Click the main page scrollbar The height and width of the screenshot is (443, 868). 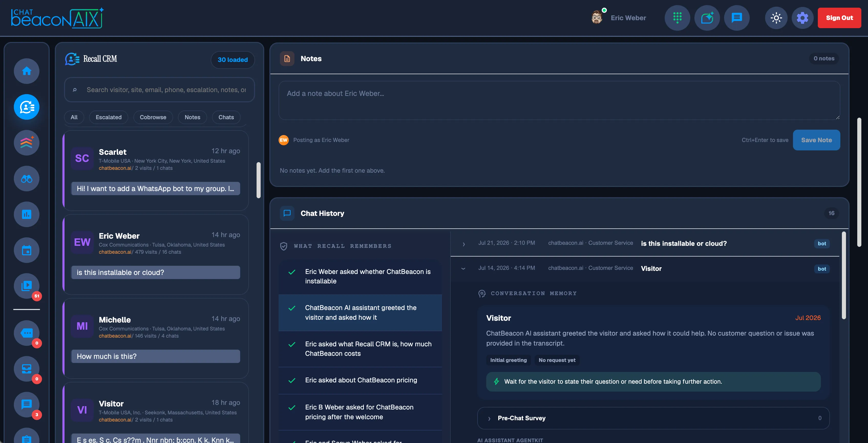click(x=859, y=182)
